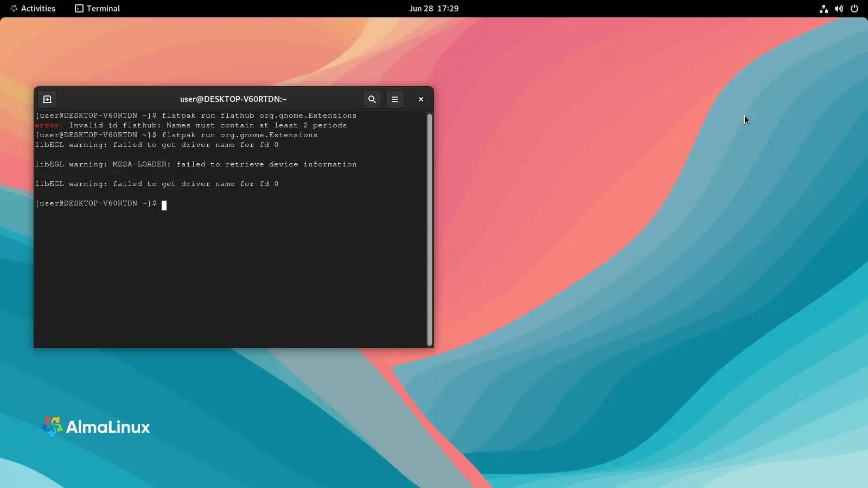Open a new terminal tab
The width and height of the screenshot is (868, 488).
pos(47,99)
